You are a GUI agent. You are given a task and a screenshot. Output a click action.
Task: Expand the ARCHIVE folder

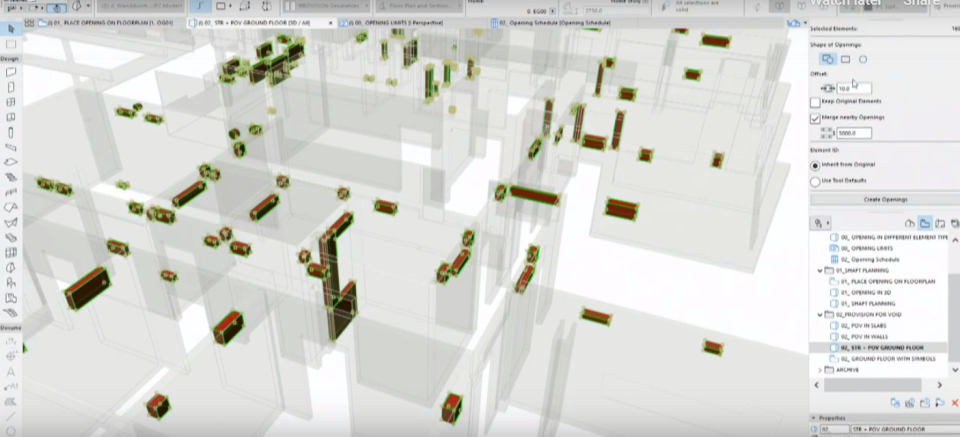click(x=820, y=370)
